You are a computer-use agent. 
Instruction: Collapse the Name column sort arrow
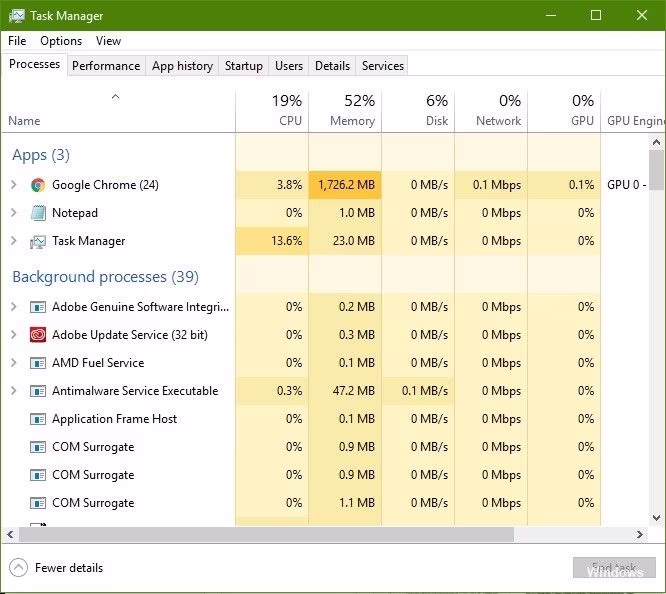(x=115, y=97)
